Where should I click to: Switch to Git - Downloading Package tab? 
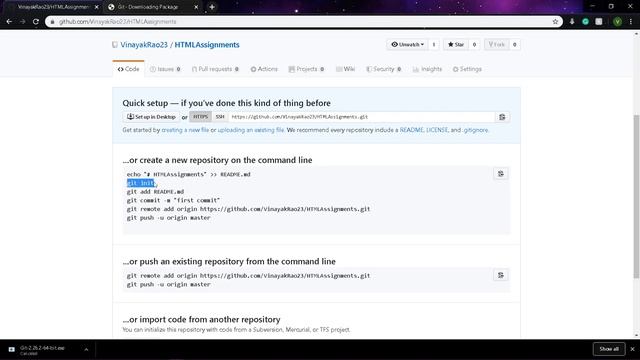[x=149, y=7]
